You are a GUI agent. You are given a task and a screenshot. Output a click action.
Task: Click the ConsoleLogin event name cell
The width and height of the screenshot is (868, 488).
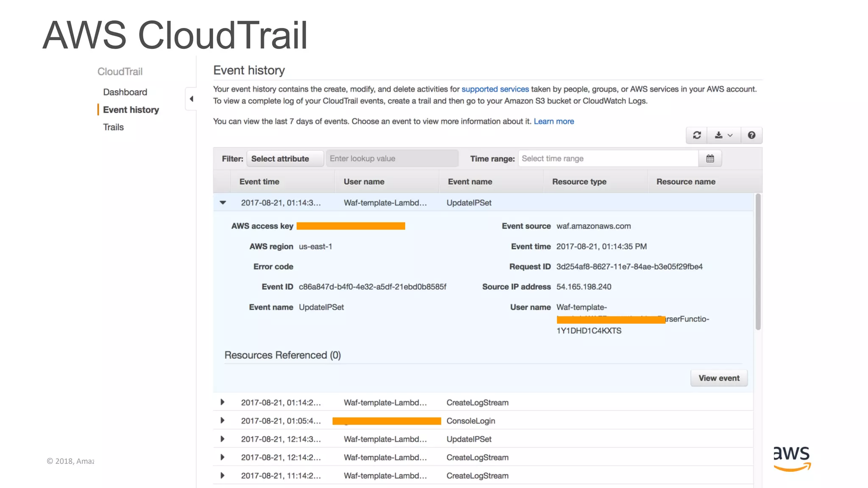pyautogui.click(x=470, y=421)
